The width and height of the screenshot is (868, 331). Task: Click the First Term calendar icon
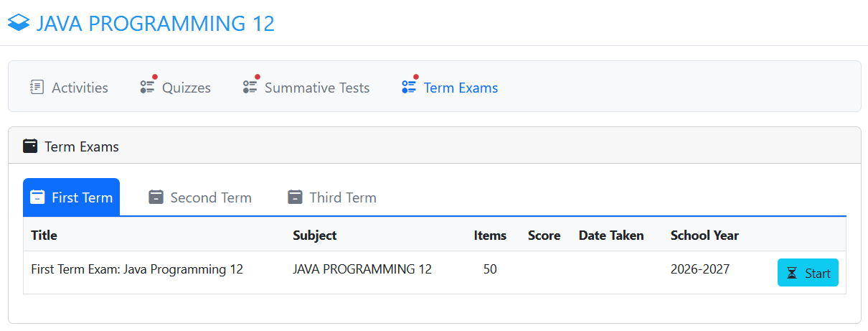tap(38, 197)
